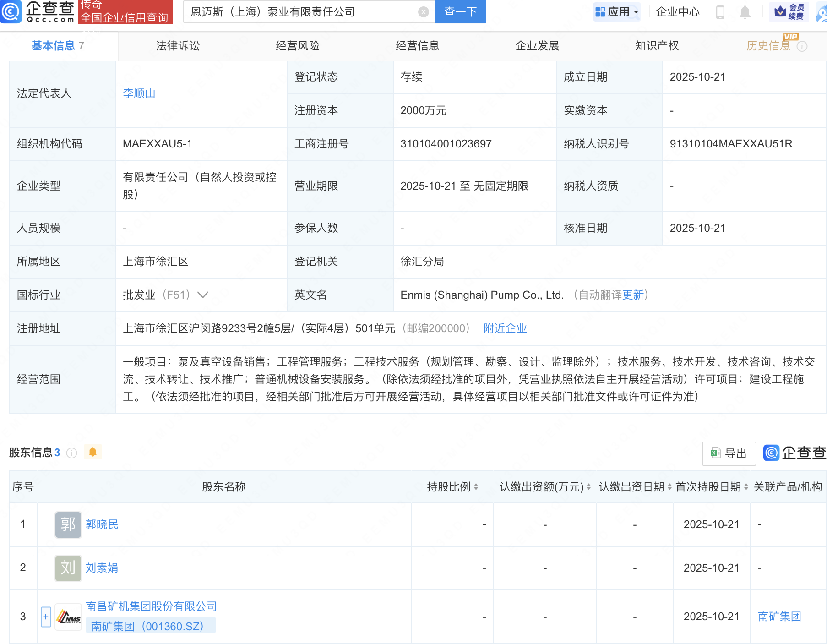Open notifications bell in top bar

tap(745, 12)
